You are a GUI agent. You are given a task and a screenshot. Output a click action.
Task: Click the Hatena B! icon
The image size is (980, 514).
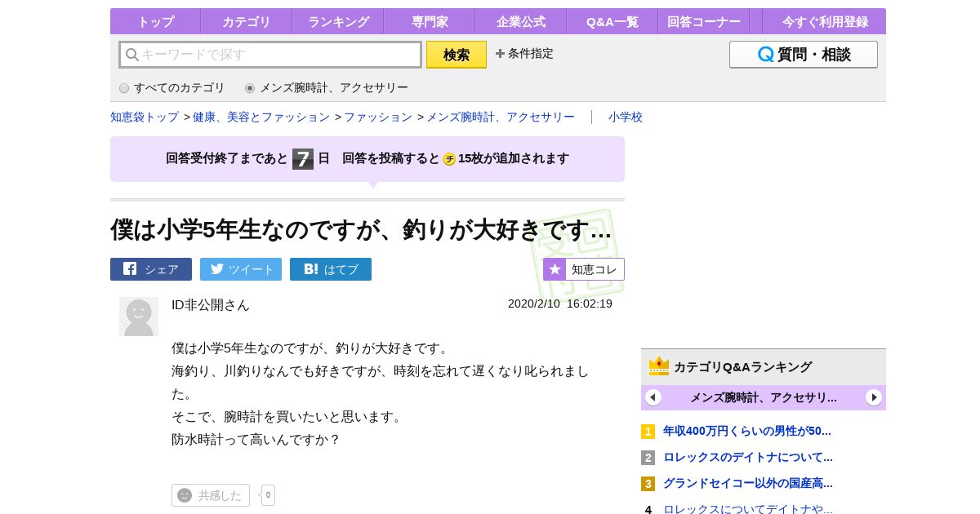pos(310,268)
